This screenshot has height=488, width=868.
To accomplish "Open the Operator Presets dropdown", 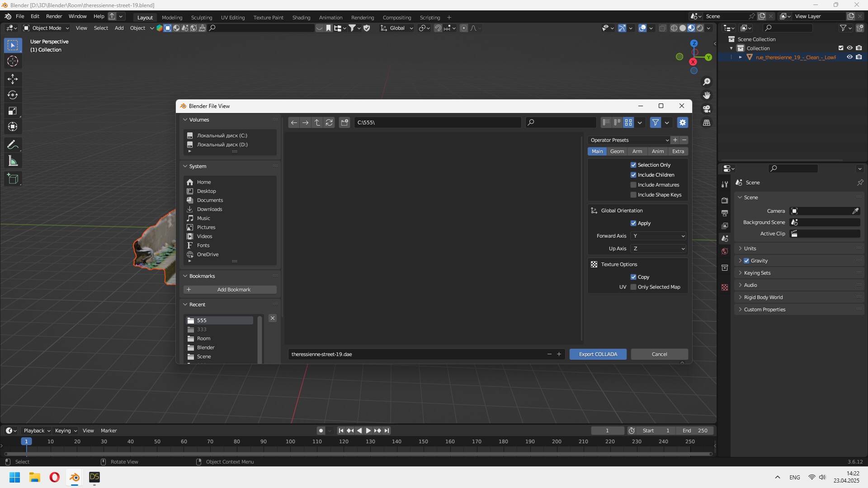I will point(629,140).
